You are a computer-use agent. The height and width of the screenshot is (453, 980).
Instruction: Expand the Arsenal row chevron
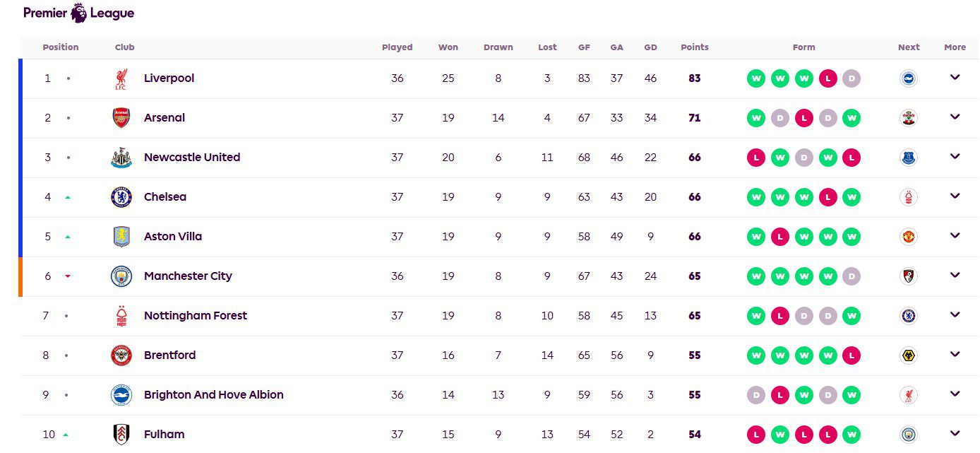[x=955, y=117]
